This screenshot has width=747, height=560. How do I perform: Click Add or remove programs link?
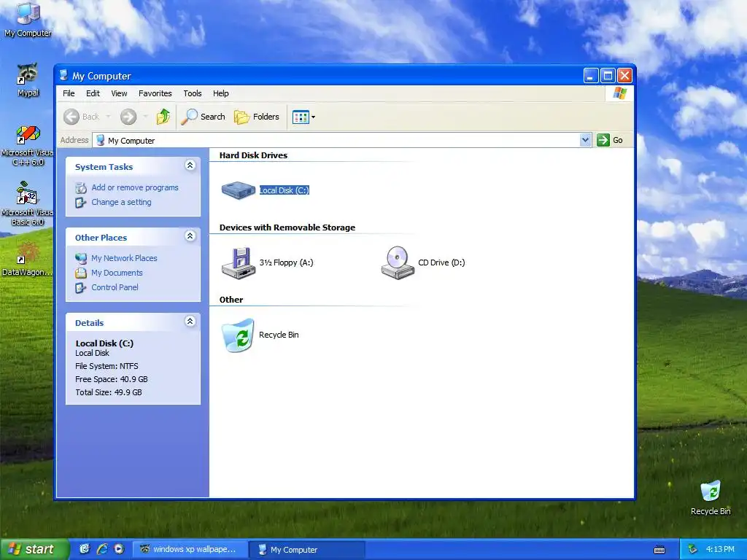point(135,187)
